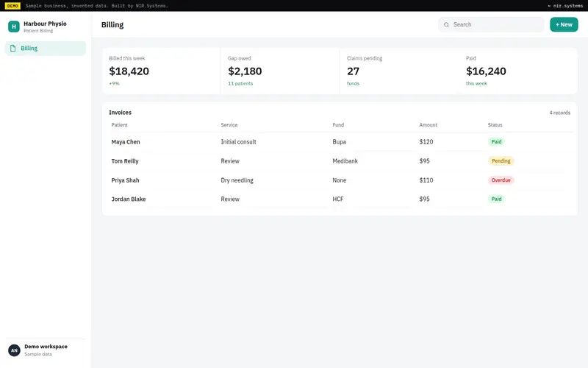Screen dimensions: 588x368
Task: Click the AN avatar icon
Action: (14, 350)
